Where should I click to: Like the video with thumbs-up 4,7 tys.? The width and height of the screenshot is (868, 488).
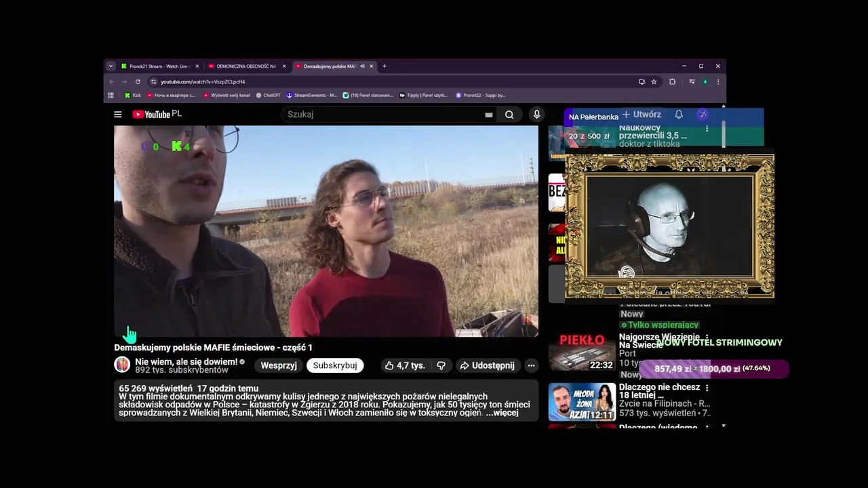click(x=405, y=365)
